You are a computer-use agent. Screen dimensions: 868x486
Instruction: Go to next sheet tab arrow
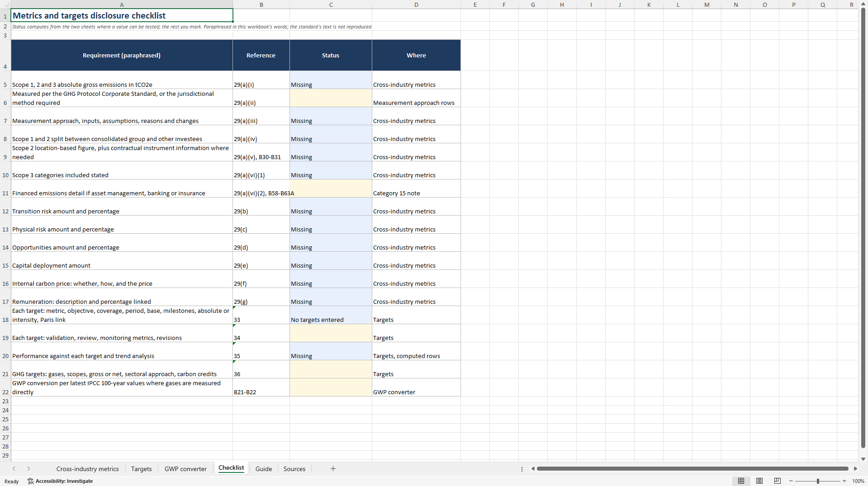coord(28,469)
